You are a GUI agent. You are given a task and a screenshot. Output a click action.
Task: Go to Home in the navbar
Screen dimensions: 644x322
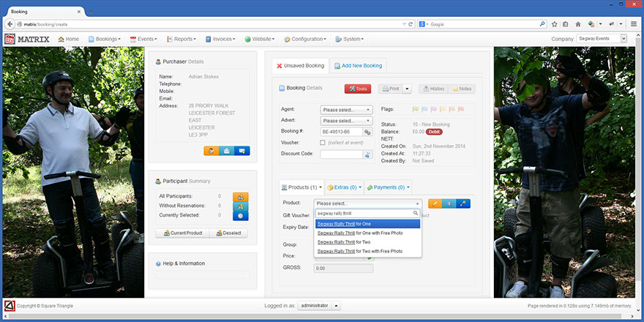coord(69,39)
